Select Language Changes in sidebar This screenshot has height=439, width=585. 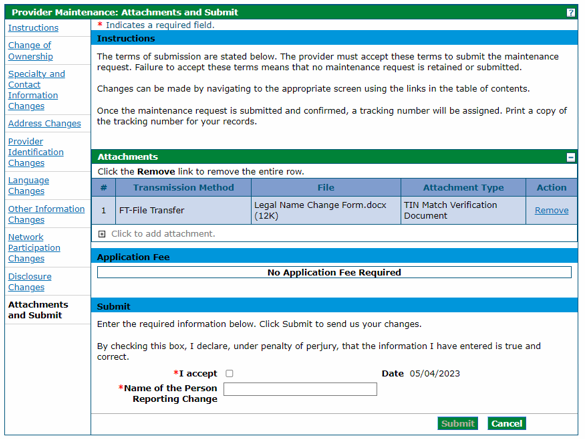pos(28,185)
